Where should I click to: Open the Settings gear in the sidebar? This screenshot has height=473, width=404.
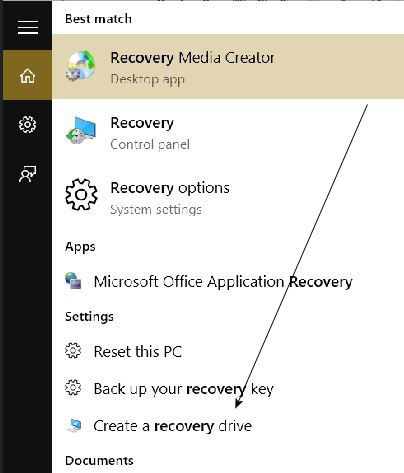click(x=27, y=125)
